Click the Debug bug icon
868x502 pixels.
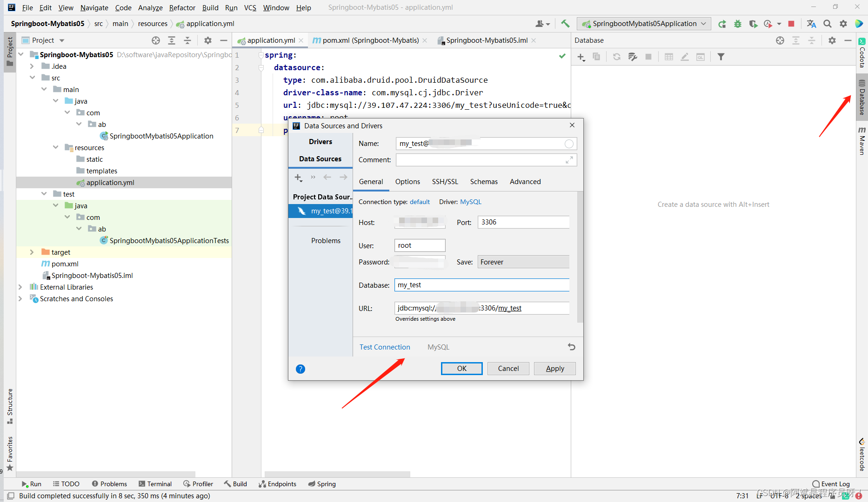(738, 24)
